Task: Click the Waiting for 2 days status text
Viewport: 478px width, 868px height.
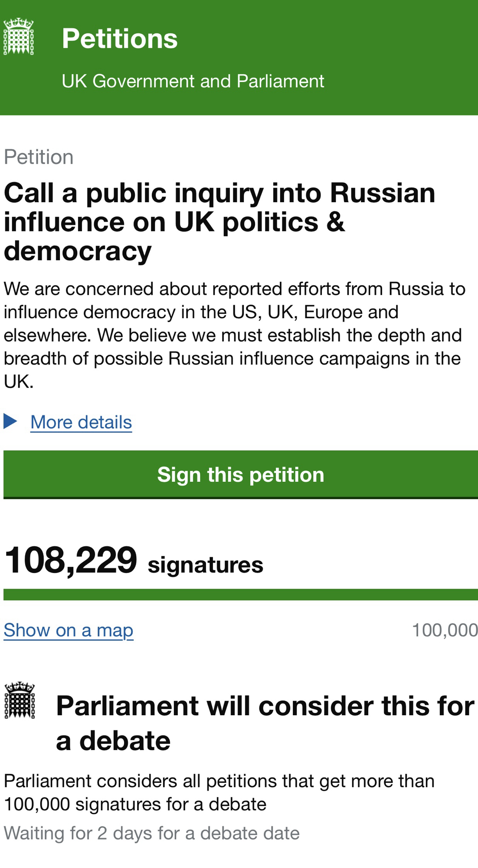Action: click(151, 833)
